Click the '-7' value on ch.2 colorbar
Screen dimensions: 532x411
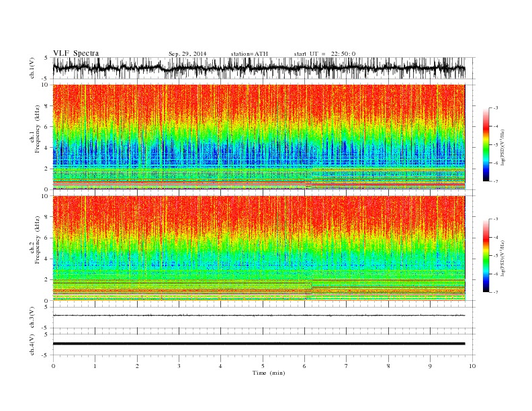tap(496, 292)
